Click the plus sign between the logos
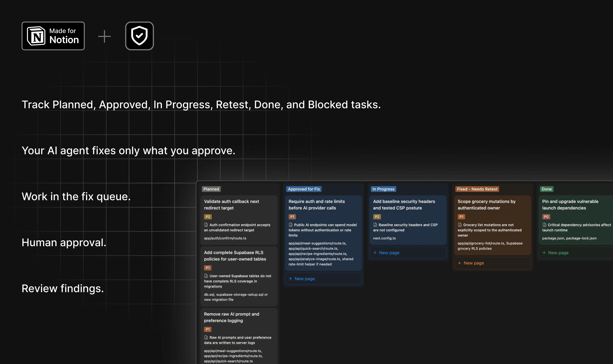Screen dimensions: 613x364 point(104,36)
